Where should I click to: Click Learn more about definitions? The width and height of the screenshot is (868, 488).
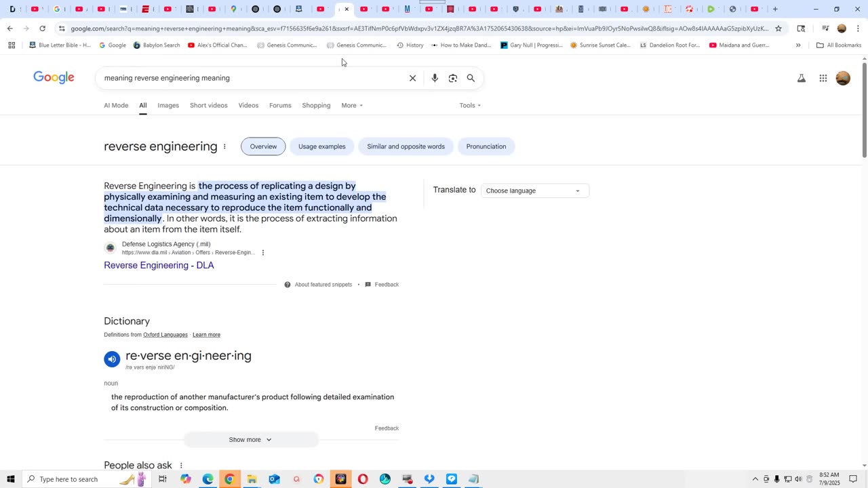click(x=206, y=335)
